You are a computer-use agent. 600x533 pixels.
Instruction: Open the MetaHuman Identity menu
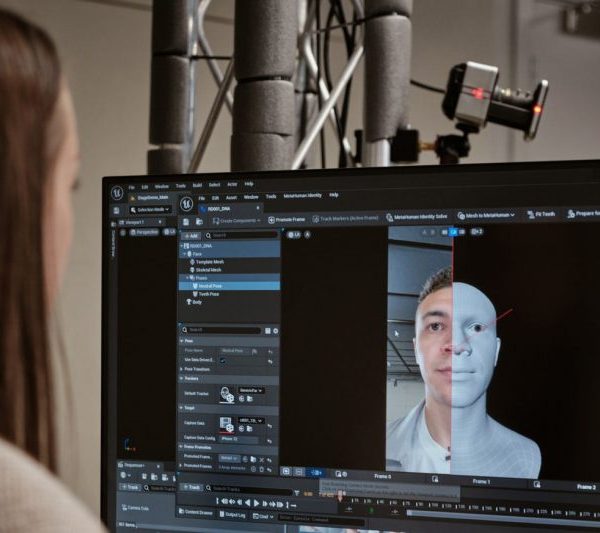pyautogui.click(x=302, y=196)
